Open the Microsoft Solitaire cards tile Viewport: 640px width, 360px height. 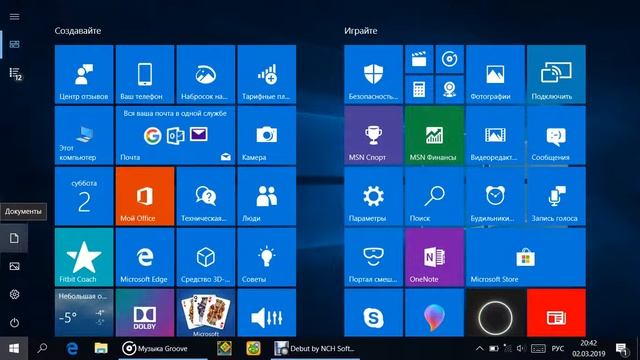pyautogui.click(x=206, y=313)
